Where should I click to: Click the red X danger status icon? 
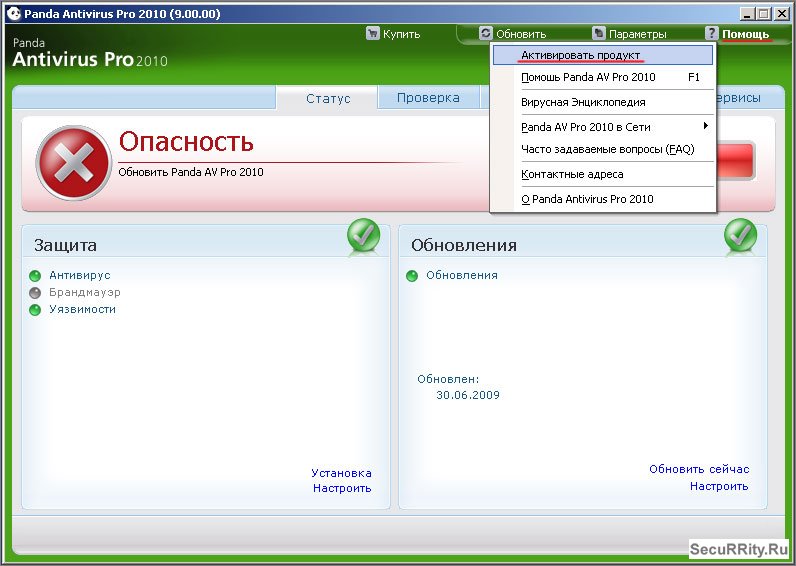tap(74, 163)
